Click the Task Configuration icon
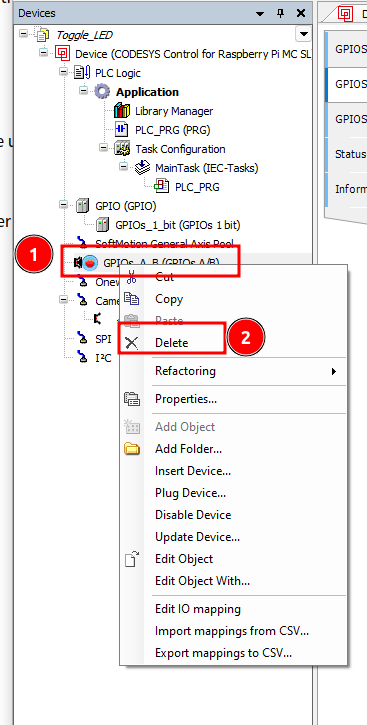Viewport: 367px width, 725px height. pos(123,149)
